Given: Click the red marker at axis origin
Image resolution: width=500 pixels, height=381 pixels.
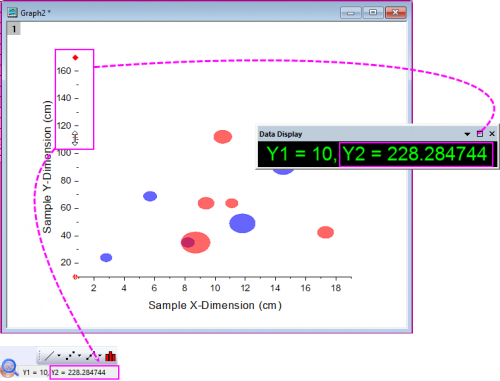Looking at the screenshot, I should pos(75,277).
